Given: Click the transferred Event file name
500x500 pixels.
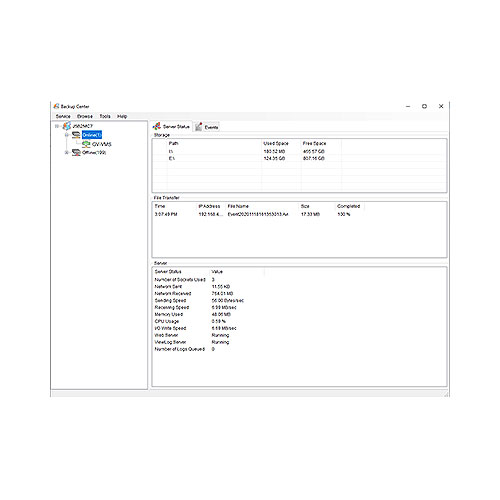Looking at the screenshot, I should tap(258, 214).
